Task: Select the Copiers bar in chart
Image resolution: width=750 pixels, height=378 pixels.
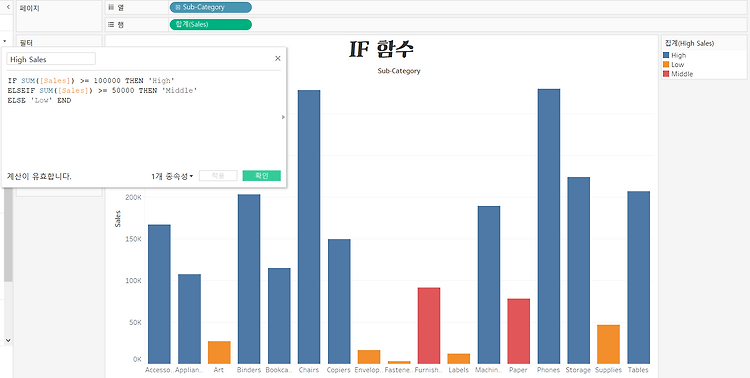Action: tap(339, 301)
